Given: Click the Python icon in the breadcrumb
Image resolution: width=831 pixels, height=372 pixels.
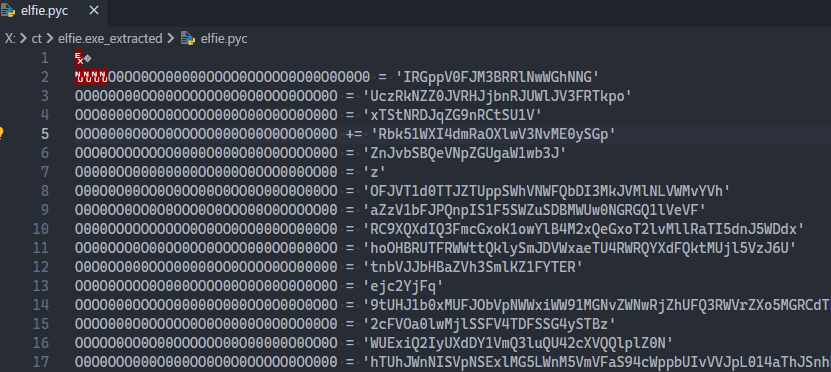Looking at the screenshot, I should pyautogui.click(x=187, y=38).
